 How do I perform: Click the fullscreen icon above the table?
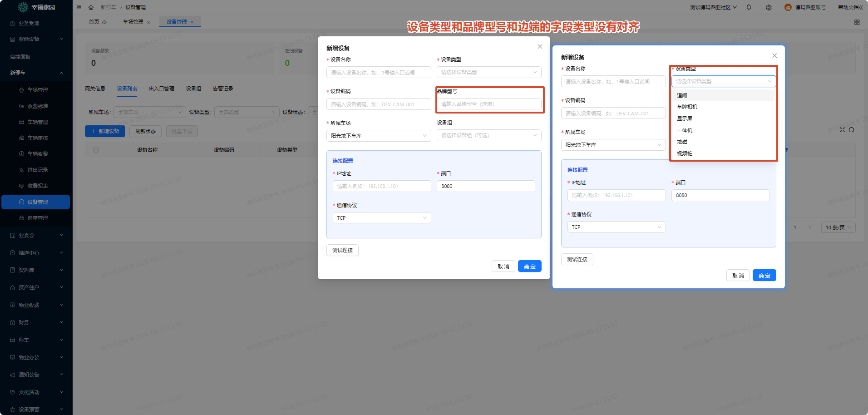(x=842, y=130)
